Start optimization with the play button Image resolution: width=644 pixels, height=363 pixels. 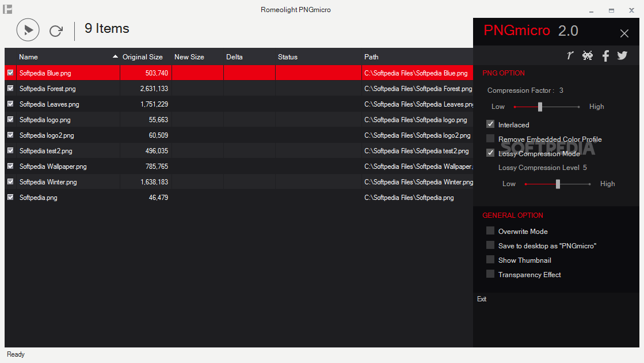(x=28, y=29)
